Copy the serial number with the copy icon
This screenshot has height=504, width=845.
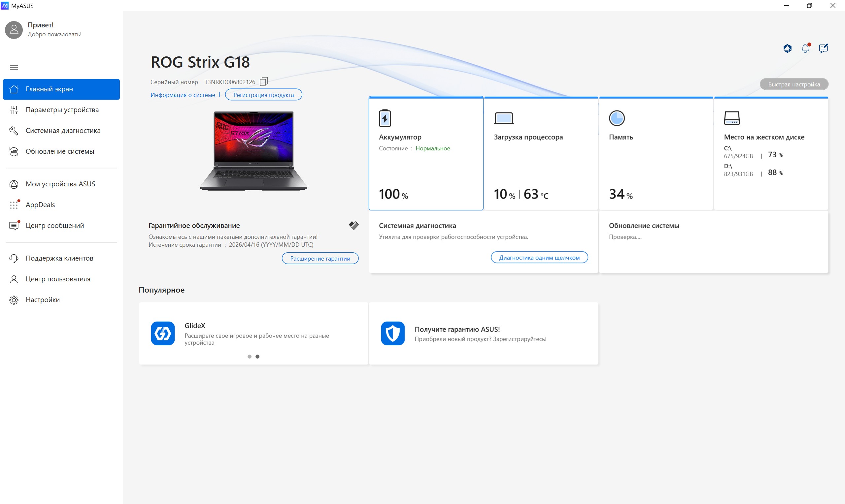point(264,82)
